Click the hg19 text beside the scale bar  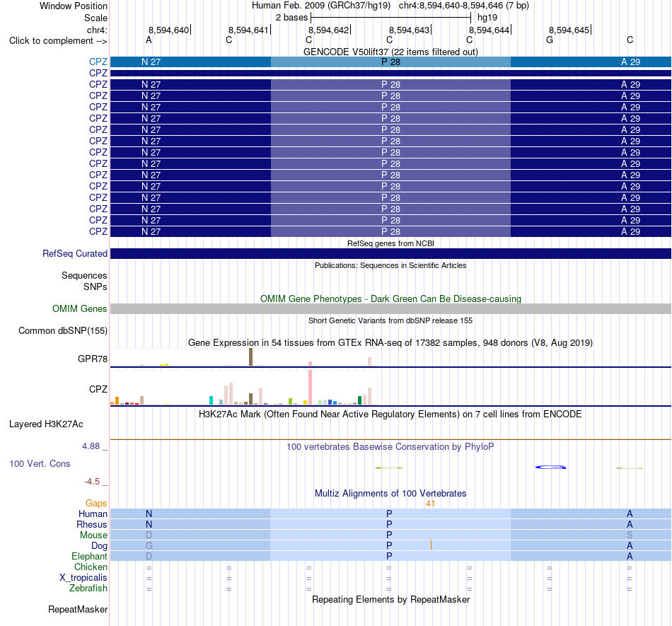point(487,18)
